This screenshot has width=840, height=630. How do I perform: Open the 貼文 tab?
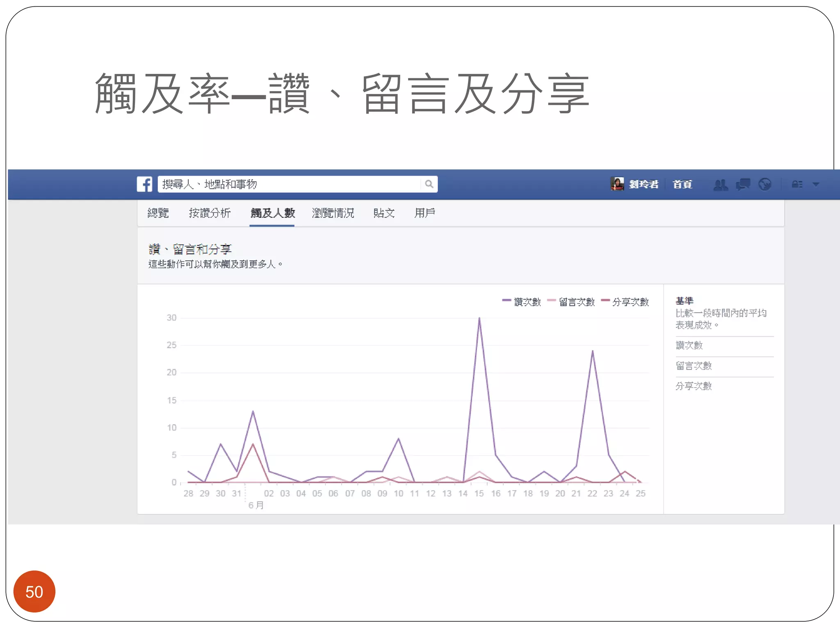coord(384,213)
